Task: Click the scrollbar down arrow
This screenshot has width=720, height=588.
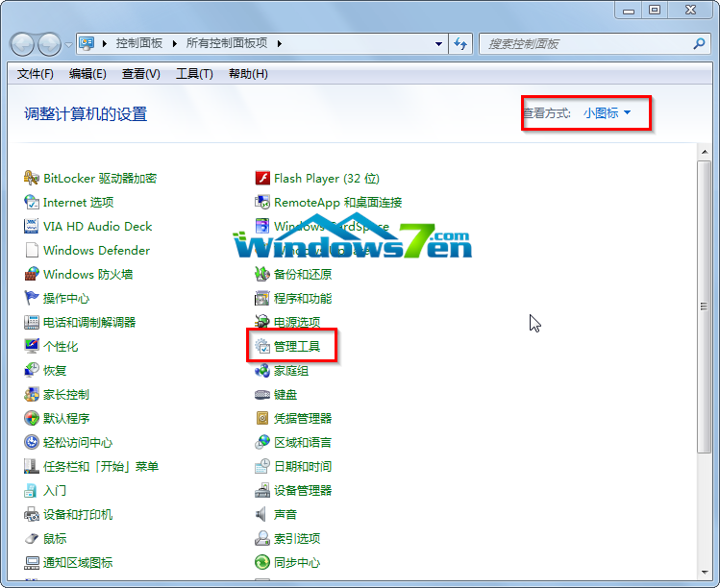Action: (x=704, y=573)
